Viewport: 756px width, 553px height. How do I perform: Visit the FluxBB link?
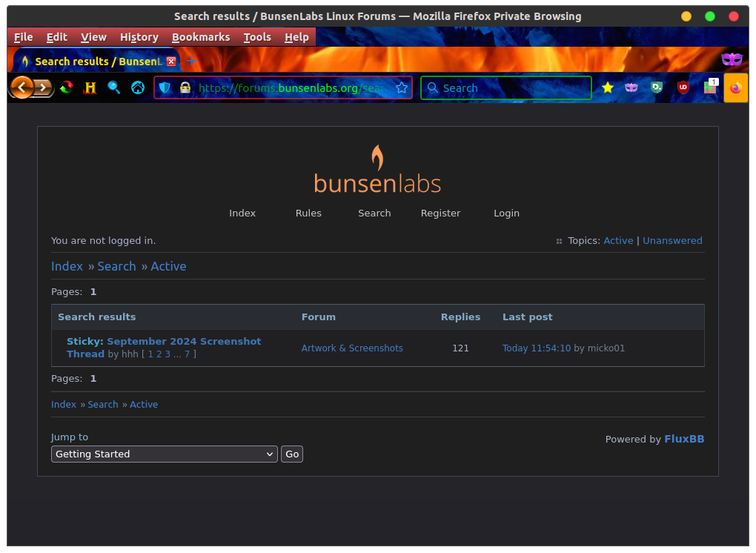tap(684, 440)
